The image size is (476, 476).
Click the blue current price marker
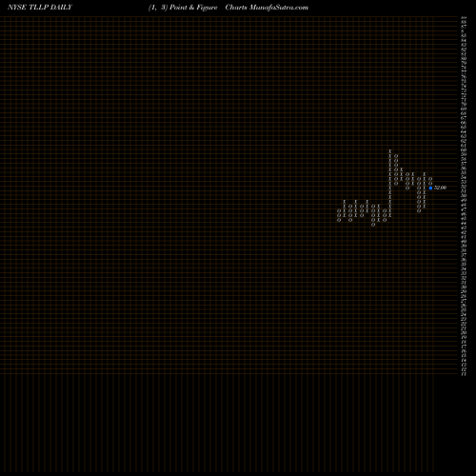coord(430,188)
